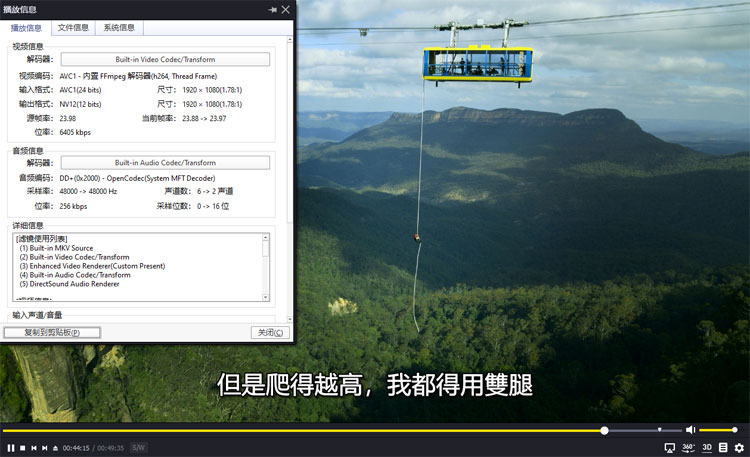Open the settings gear in control bar

tap(739, 448)
